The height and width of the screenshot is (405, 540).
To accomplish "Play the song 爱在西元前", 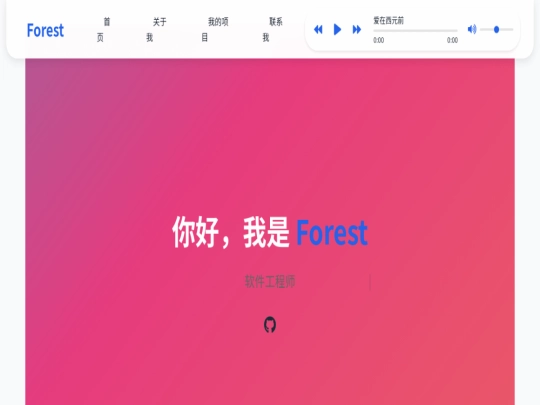I will pos(338,30).
